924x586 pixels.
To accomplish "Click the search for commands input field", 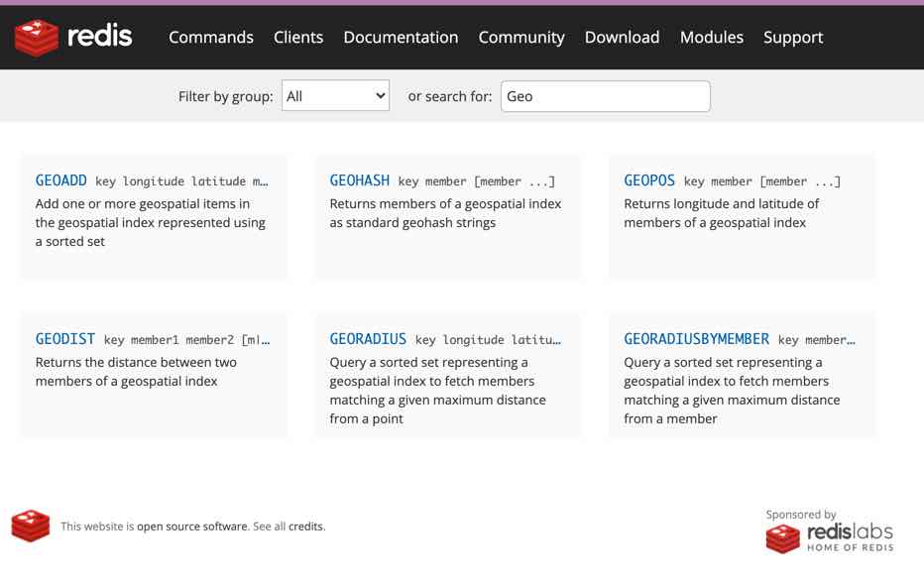I will pos(605,96).
